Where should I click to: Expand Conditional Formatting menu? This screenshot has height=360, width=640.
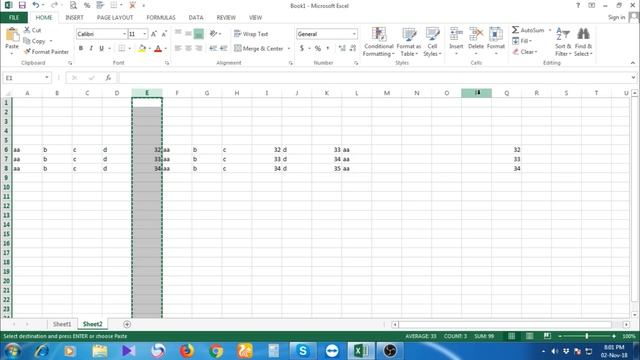pos(379,42)
